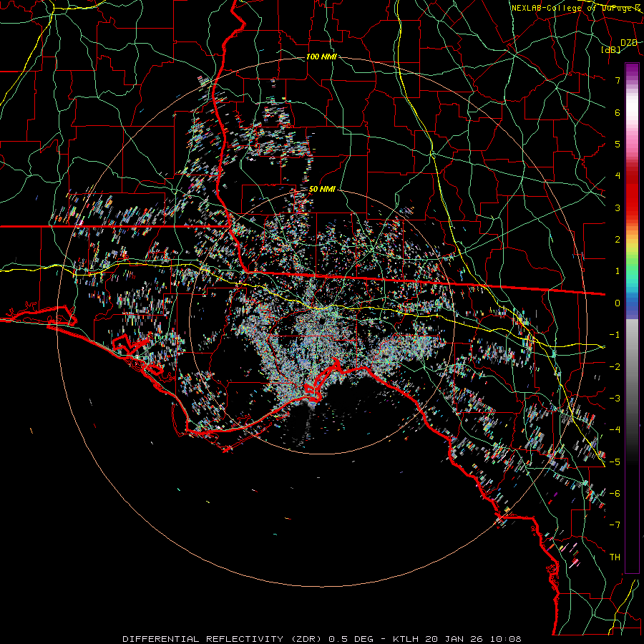
Task: Click the -6 value on the color scale
Action: click(x=615, y=494)
